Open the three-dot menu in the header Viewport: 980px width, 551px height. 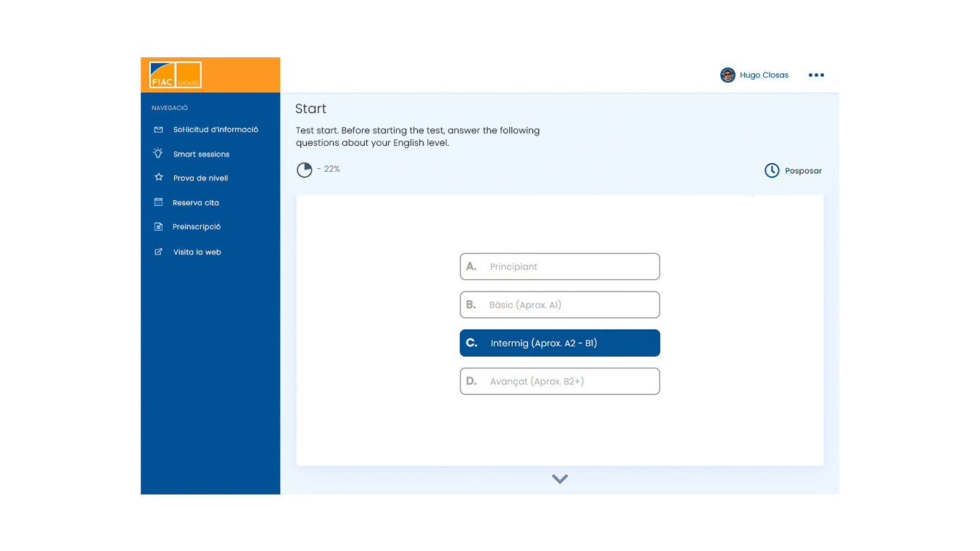[x=816, y=75]
